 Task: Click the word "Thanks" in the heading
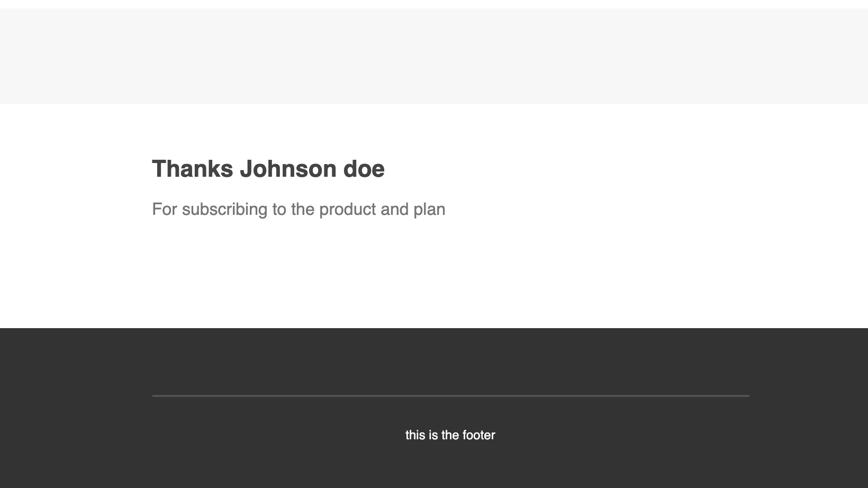193,169
